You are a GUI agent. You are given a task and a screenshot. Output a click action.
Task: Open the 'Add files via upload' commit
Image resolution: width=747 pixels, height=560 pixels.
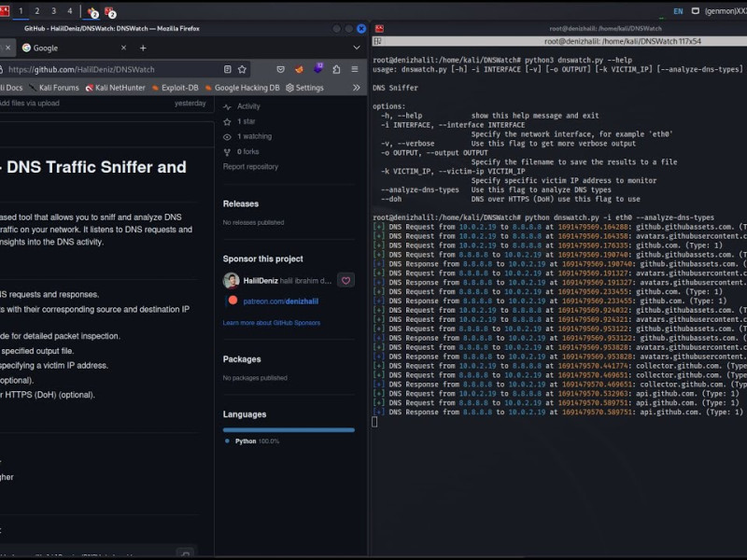(30, 104)
